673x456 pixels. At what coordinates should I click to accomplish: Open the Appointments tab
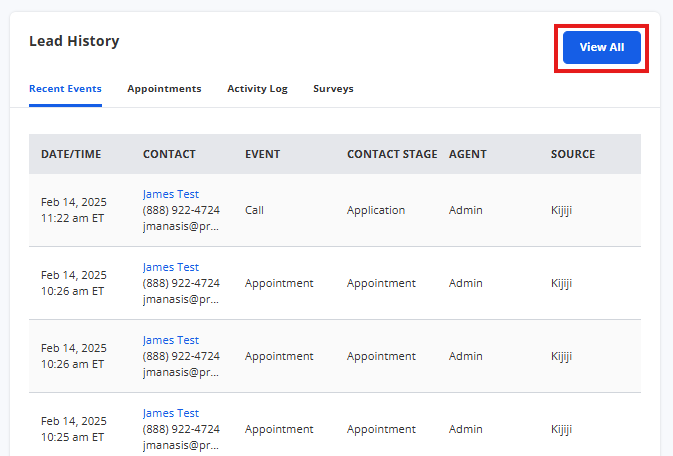click(164, 89)
